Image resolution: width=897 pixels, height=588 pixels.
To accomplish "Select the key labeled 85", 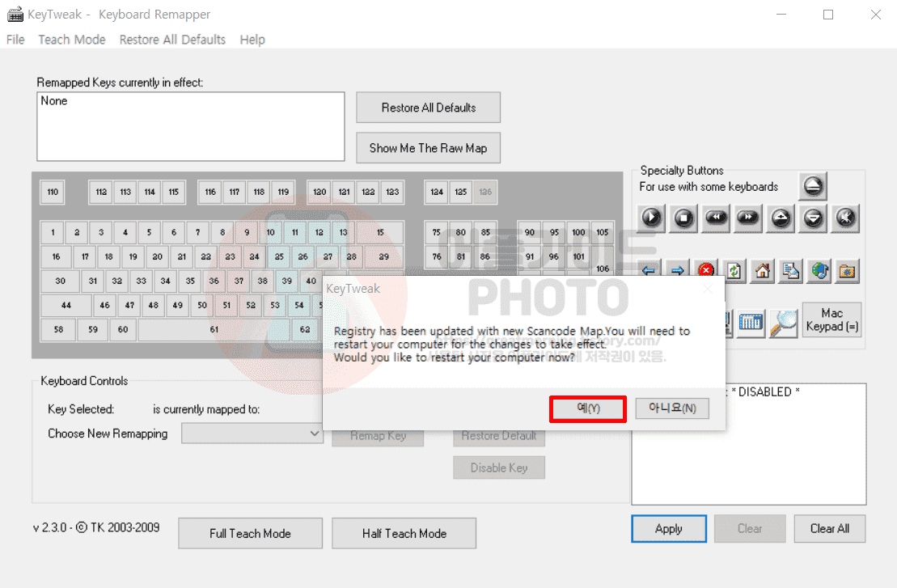I will coord(485,232).
